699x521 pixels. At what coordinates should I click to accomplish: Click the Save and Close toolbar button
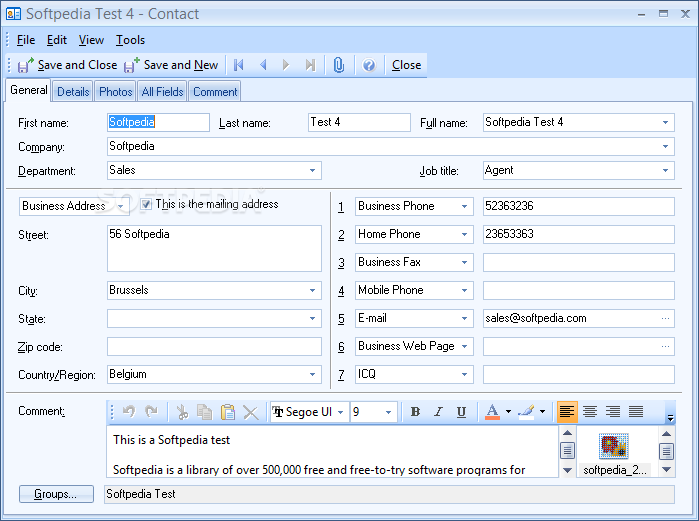tap(67, 65)
